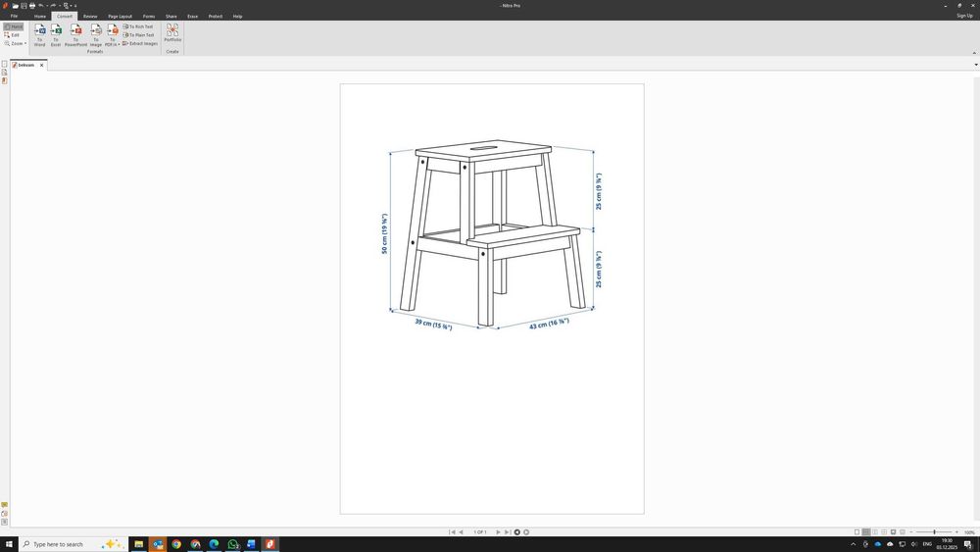Click the 100% zoom level value

(x=969, y=532)
